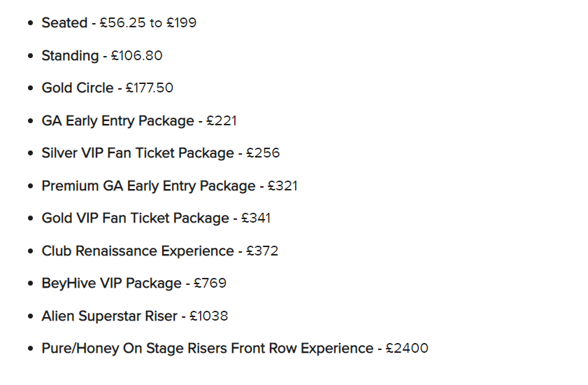Viewport: 588px width, 385px height.
Task: Click 'Alien Superstar Riser' list item
Action: (135, 316)
